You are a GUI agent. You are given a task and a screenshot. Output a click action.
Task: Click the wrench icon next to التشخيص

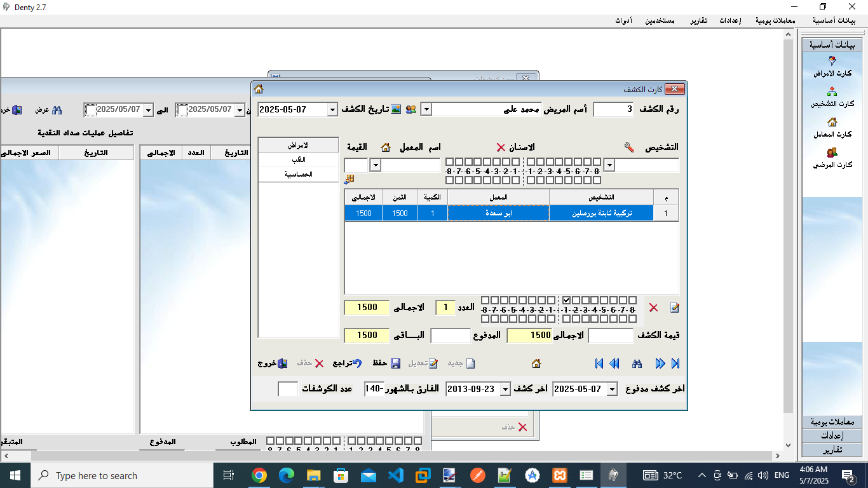click(x=629, y=147)
